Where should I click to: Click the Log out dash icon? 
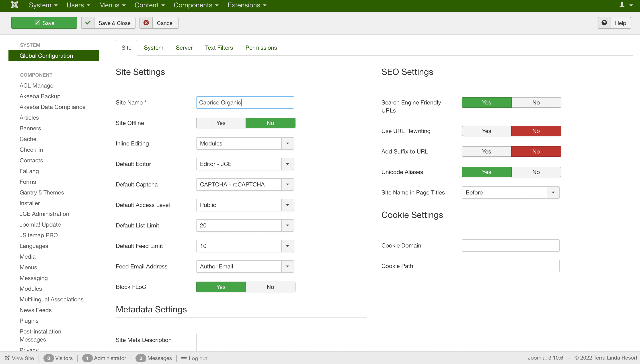pyautogui.click(x=184, y=358)
